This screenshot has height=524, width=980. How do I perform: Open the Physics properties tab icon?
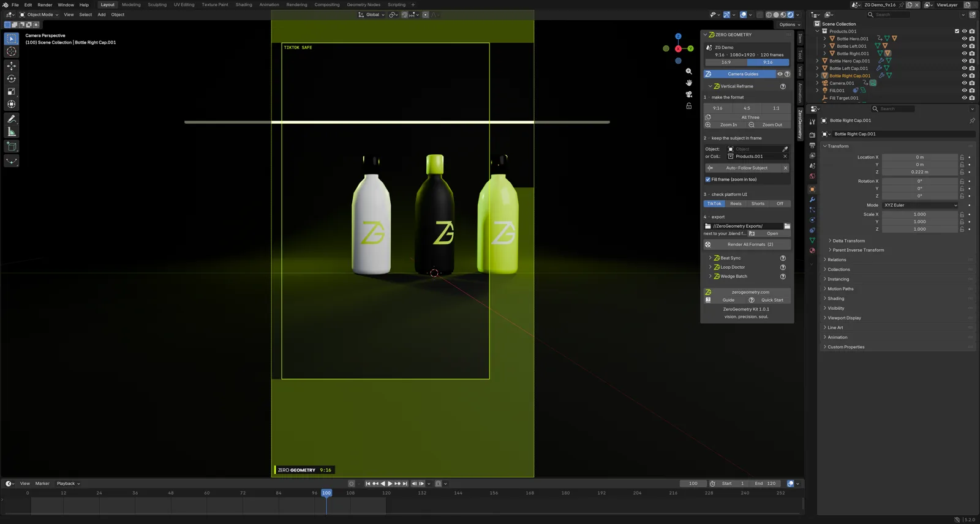point(812,220)
